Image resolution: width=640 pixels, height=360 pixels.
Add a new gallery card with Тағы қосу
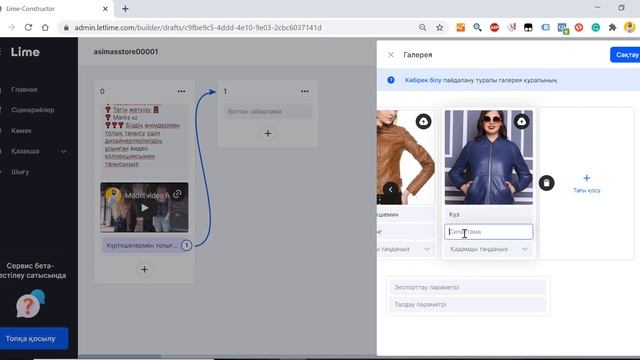tap(587, 184)
